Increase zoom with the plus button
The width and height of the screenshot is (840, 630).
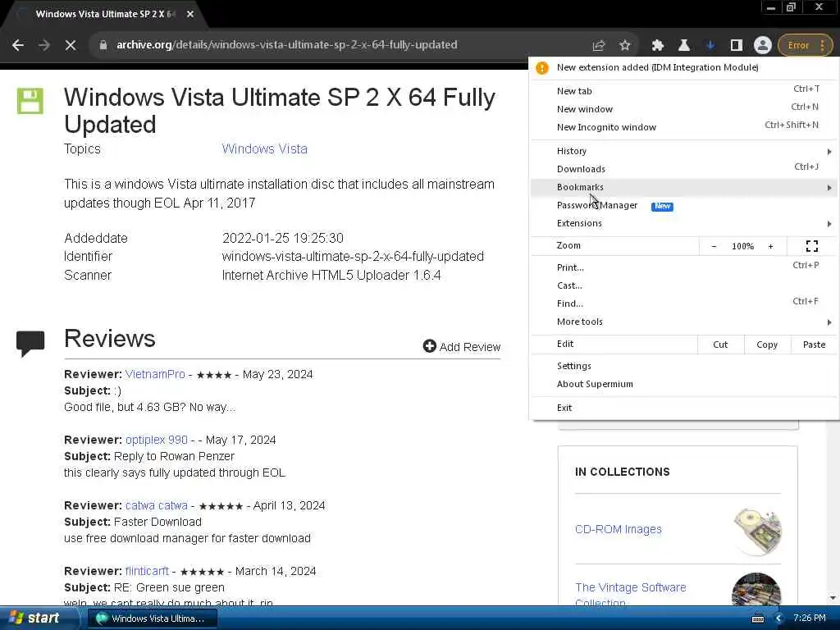[770, 246]
